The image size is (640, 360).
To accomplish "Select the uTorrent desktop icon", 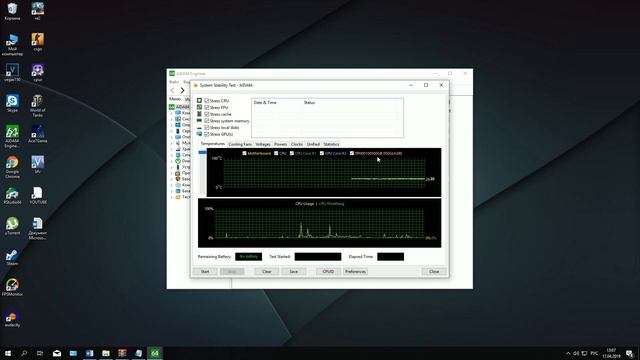I will 12,226.
